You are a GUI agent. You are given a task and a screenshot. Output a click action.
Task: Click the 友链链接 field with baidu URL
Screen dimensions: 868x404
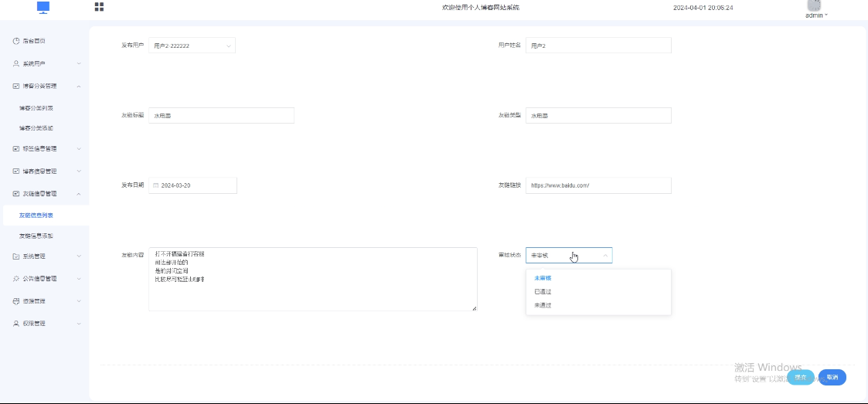[598, 185]
